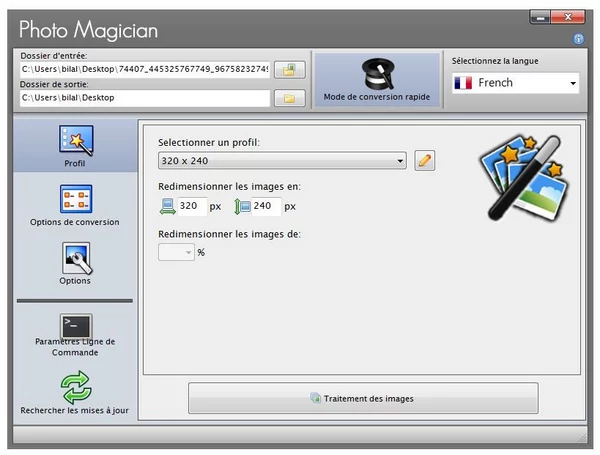The width and height of the screenshot is (600, 455).
Task: Click the Dossier de sortie path field
Action: pyautogui.click(x=145, y=98)
